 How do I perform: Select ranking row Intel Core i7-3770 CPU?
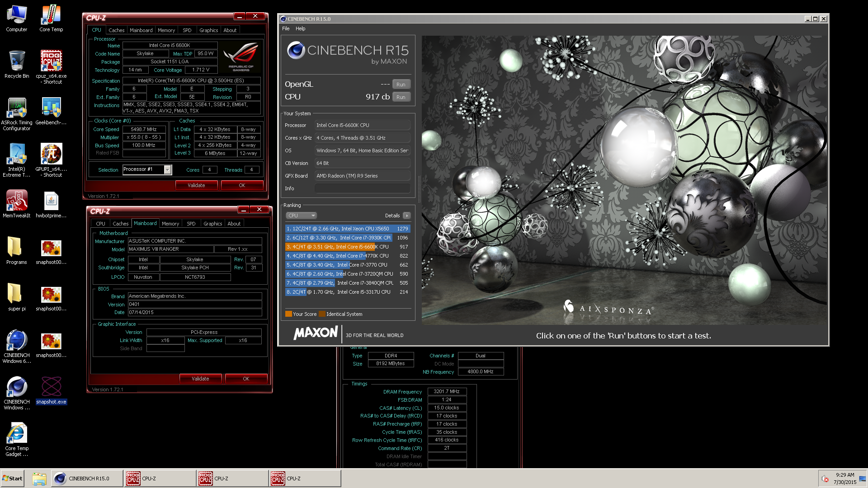pyautogui.click(x=348, y=265)
